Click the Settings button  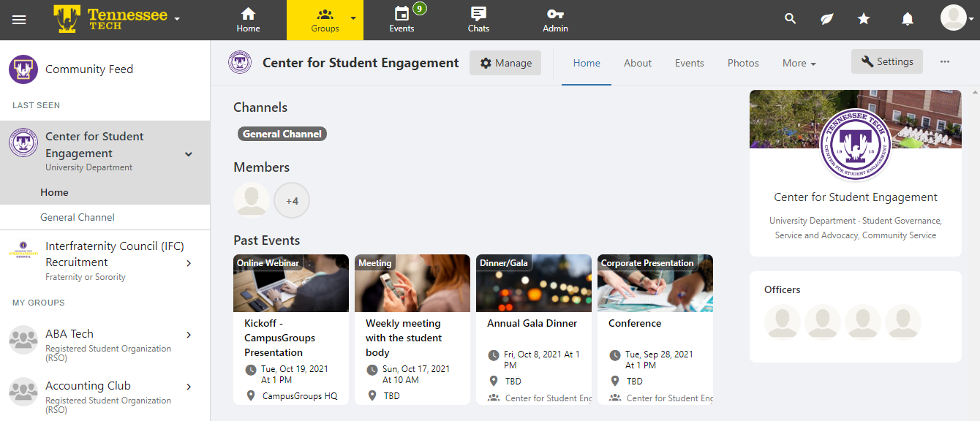coord(886,62)
